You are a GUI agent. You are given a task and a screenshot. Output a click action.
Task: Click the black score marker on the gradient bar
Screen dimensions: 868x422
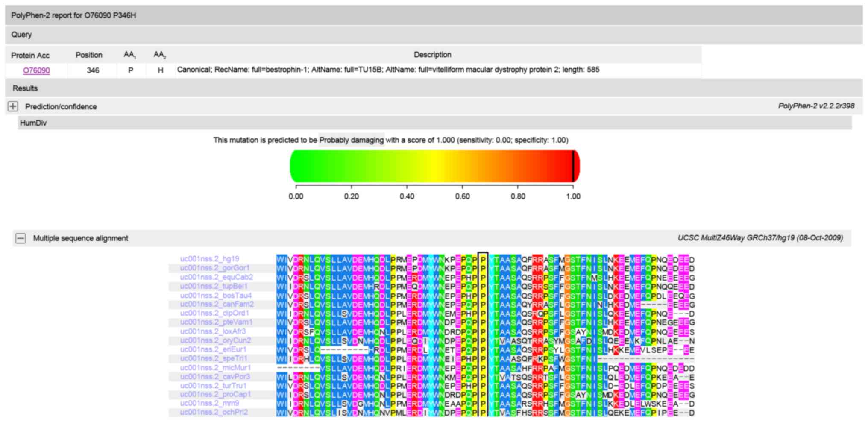click(x=573, y=166)
